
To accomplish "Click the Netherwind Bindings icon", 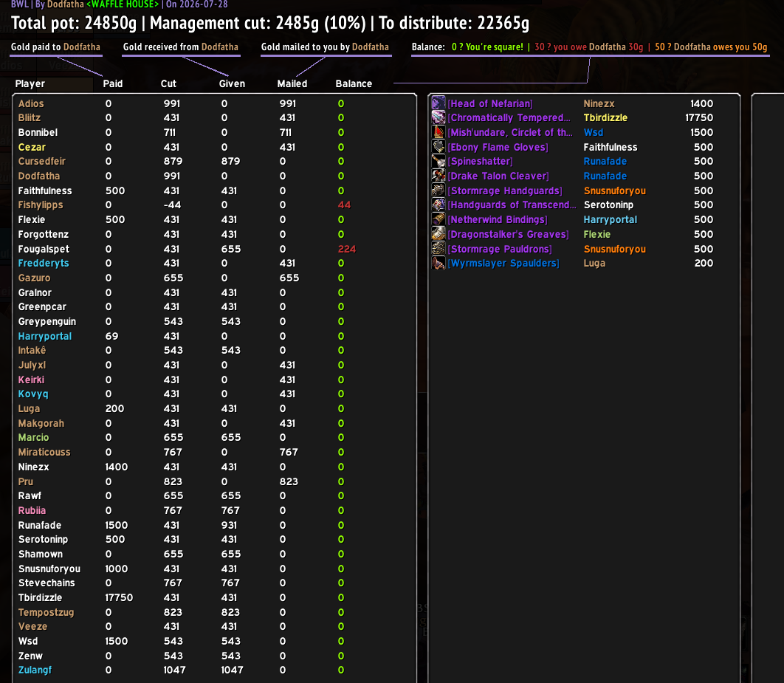I will pos(439,219).
